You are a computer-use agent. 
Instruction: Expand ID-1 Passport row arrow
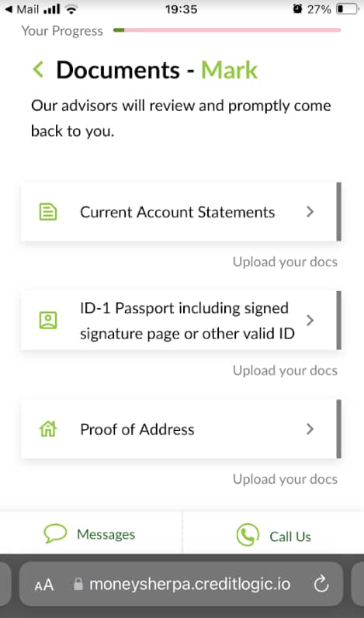(x=310, y=321)
